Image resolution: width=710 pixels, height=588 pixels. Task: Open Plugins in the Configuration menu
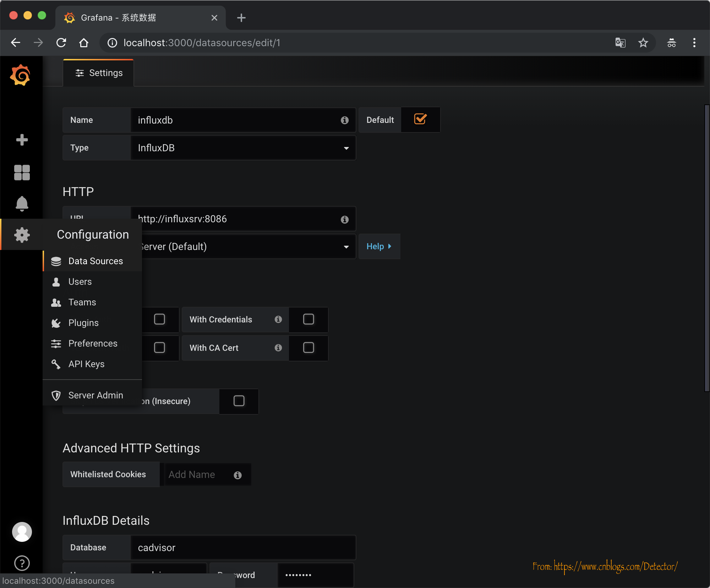pos(83,323)
